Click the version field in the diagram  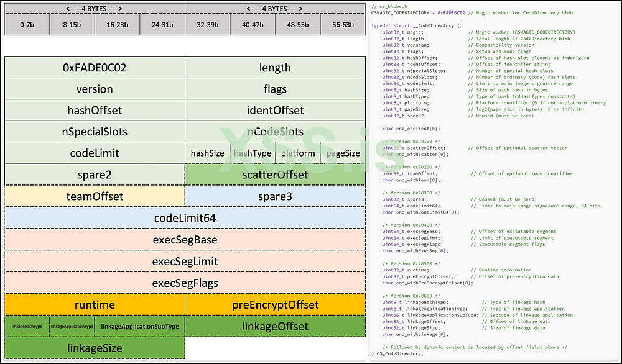point(95,89)
